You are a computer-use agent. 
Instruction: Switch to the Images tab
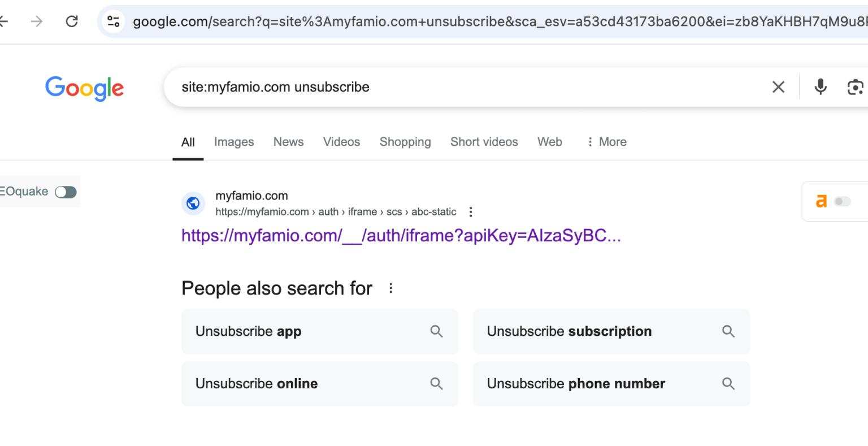pos(234,142)
